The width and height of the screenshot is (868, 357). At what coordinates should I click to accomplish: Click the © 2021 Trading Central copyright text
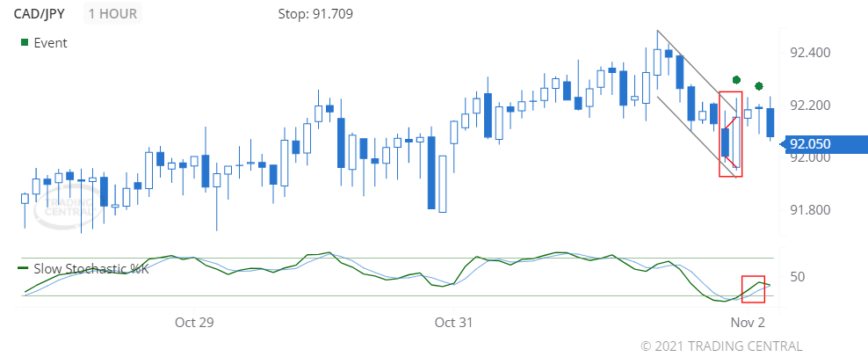pos(721,346)
